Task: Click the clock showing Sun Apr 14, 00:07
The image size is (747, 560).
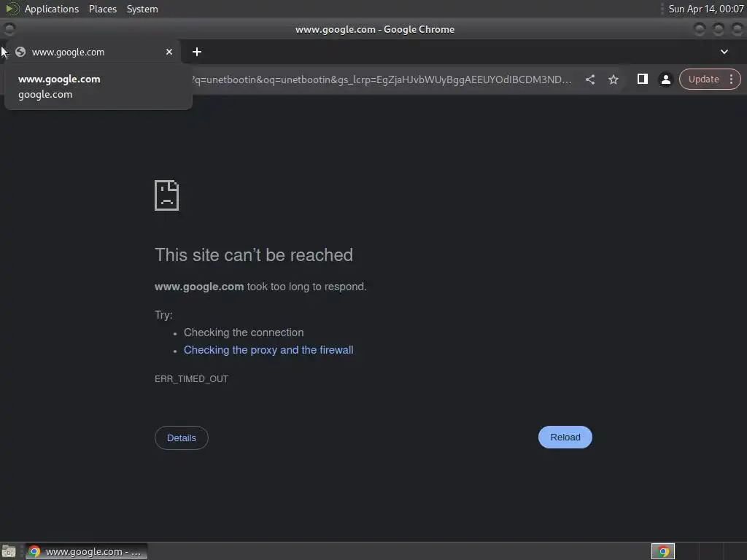Action: point(705,9)
